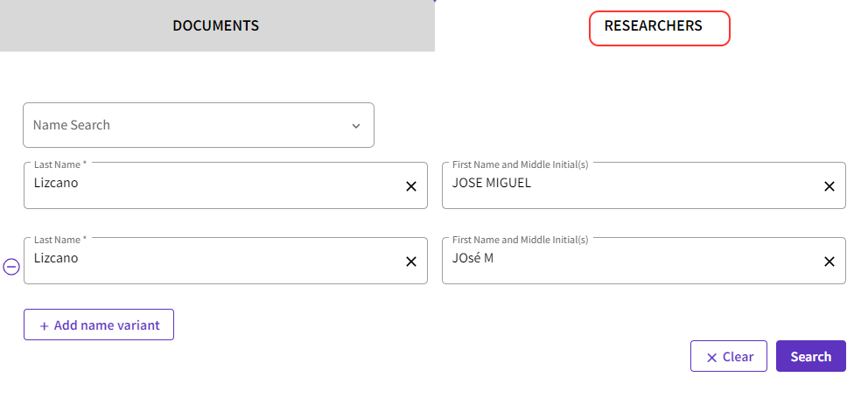
Task: Click the first row 'Last Name *' label
Action: point(59,164)
